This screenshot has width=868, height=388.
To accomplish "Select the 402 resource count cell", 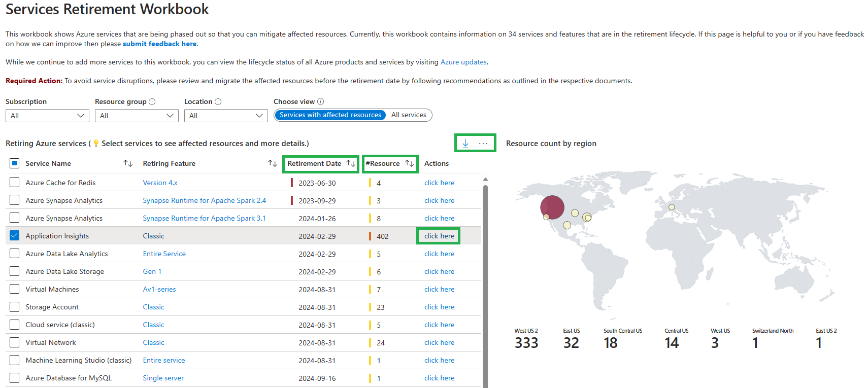I will 383,236.
